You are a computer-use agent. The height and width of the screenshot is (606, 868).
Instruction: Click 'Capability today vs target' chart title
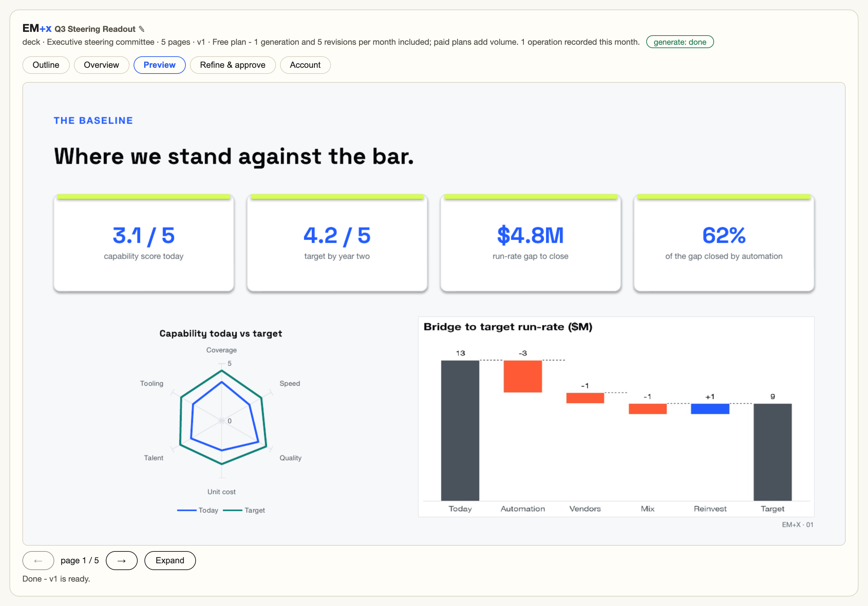click(x=221, y=334)
